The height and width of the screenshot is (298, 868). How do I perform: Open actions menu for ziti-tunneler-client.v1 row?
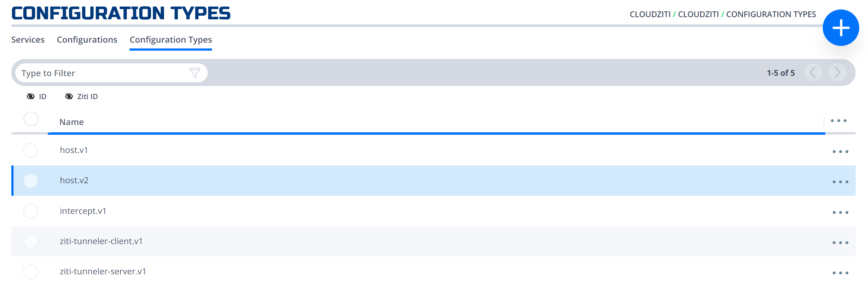[840, 243]
